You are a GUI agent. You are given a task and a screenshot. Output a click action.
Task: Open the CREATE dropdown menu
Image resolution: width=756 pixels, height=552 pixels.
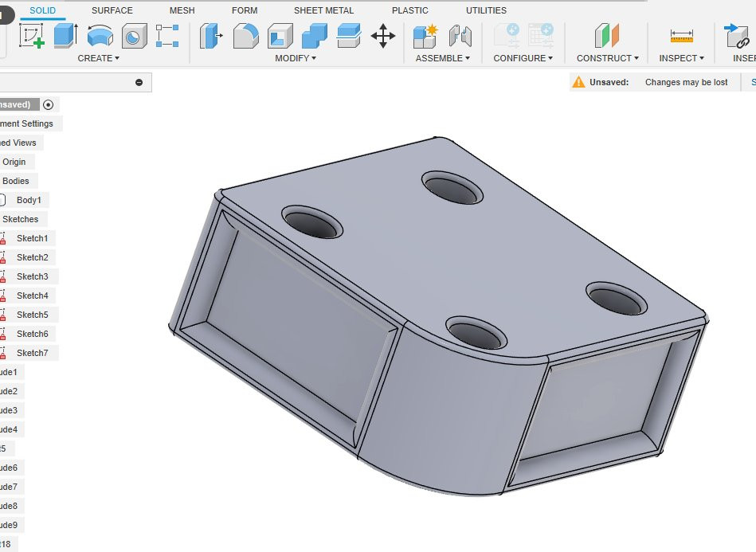click(98, 58)
